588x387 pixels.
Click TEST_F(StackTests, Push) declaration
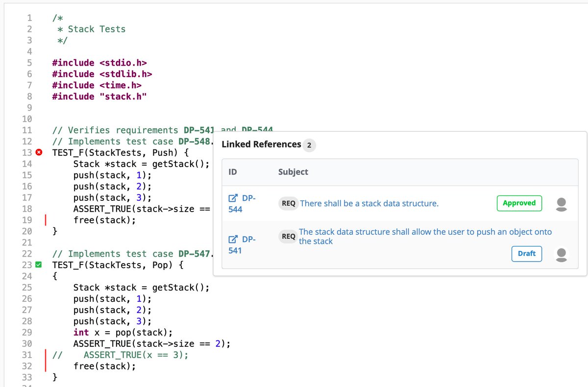click(121, 153)
